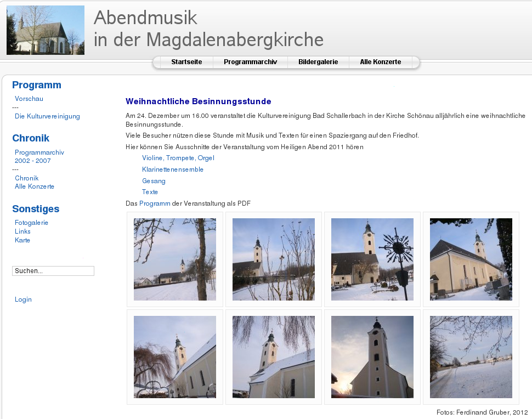Open Vorschau link in sidebar
The height and width of the screenshot is (419, 532).
point(29,99)
